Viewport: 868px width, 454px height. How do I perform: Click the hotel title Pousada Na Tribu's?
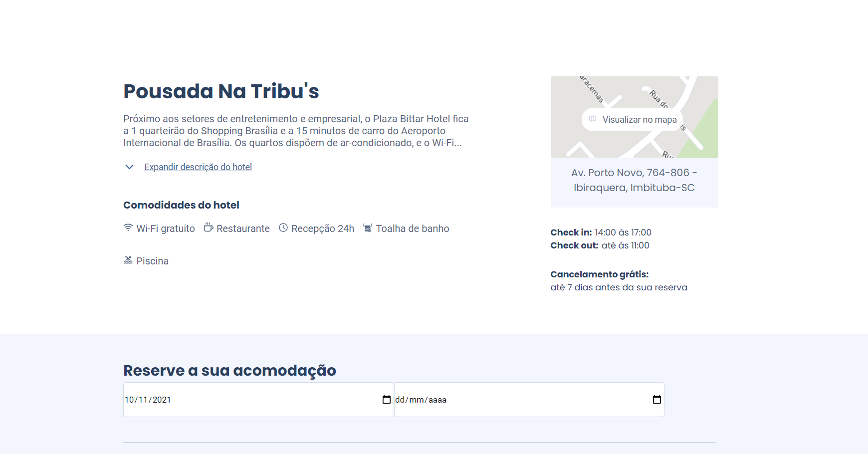221,91
